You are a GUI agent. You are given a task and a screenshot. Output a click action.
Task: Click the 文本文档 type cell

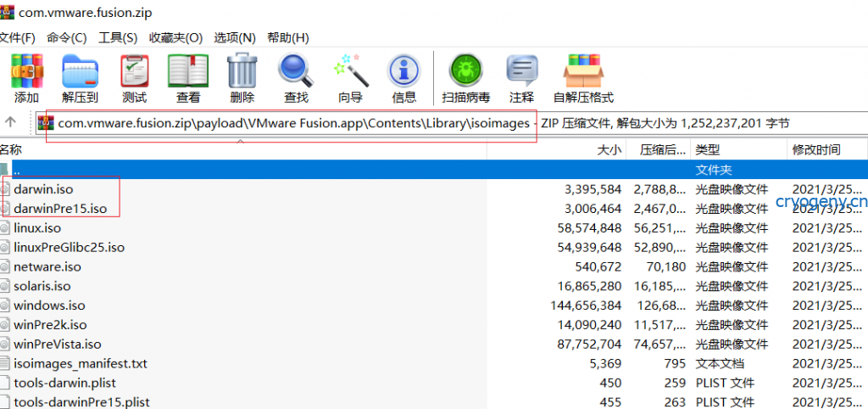(x=720, y=363)
